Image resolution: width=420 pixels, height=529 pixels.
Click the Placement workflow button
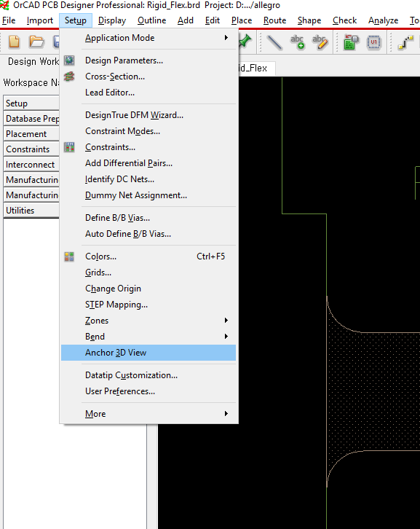[x=31, y=134]
